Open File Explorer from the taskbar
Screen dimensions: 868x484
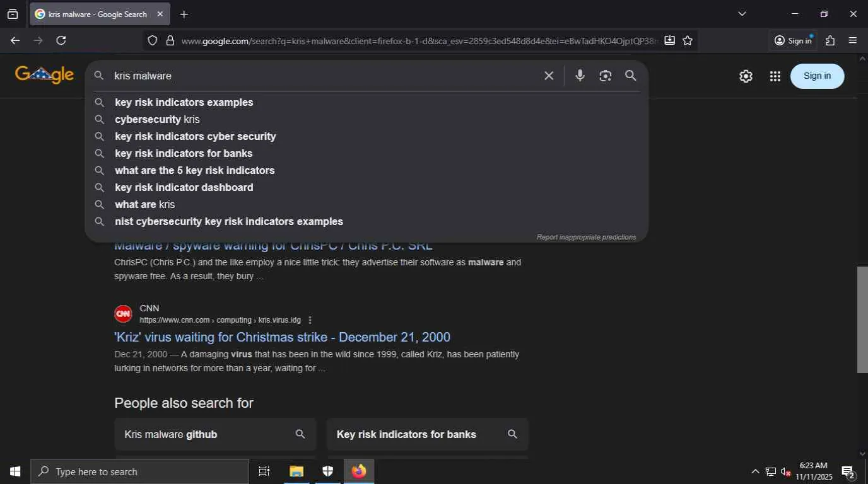296,471
